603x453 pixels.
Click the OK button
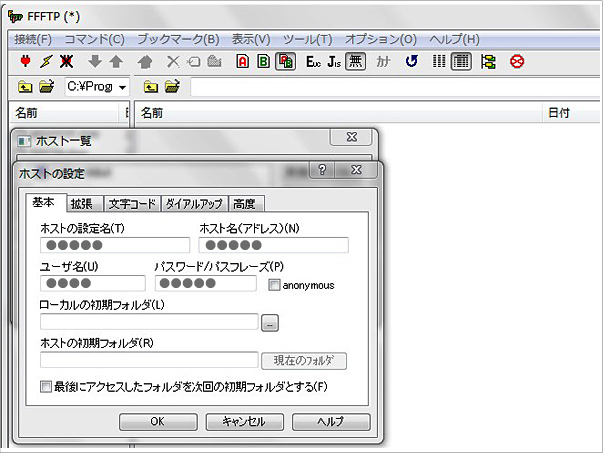[x=158, y=422]
